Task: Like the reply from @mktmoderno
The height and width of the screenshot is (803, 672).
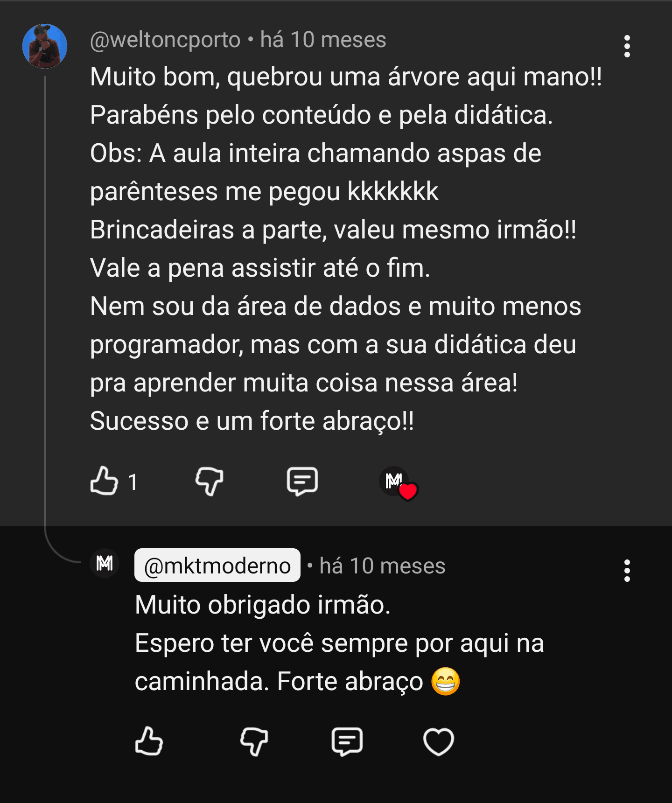Action: [x=149, y=741]
